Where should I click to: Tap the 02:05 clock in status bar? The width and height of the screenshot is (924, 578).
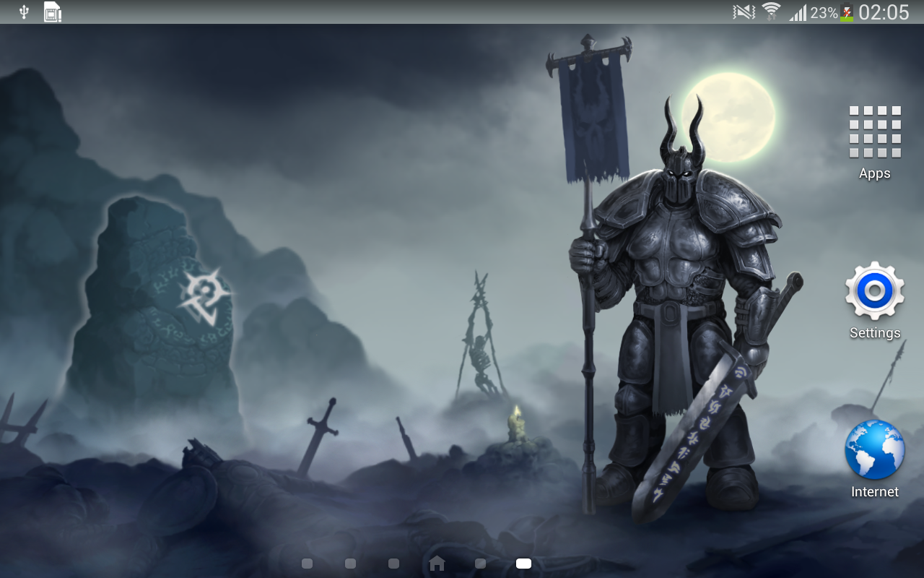pos(884,12)
